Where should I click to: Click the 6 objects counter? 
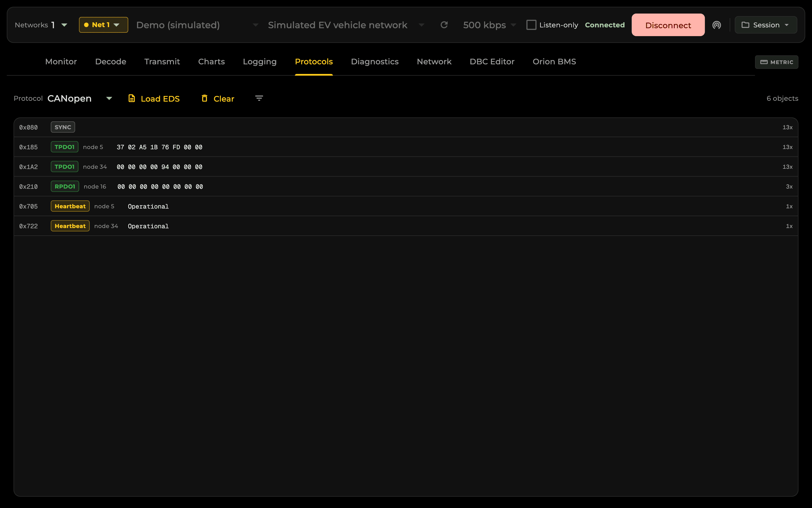pos(782,98)
